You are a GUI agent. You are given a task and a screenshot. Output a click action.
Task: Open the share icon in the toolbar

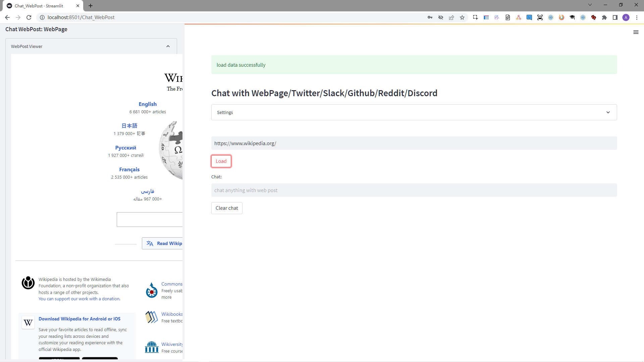pyautogui.click(x=451, y=17)
